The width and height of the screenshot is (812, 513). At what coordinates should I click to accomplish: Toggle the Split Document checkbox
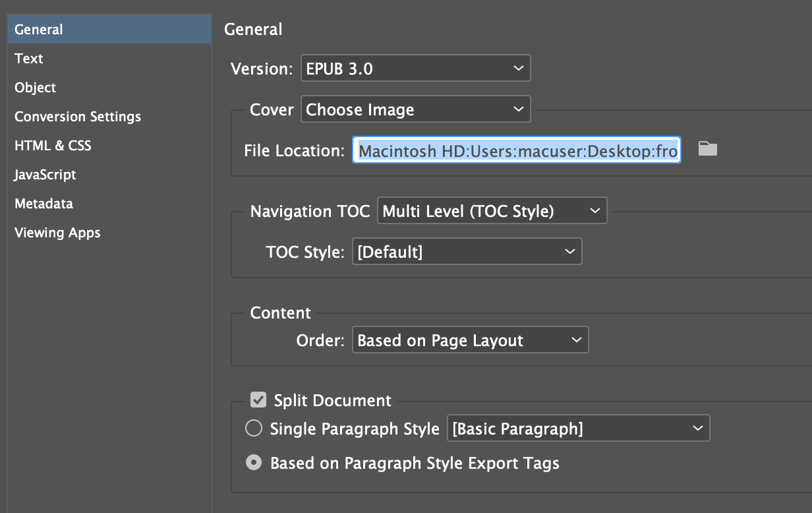click(x=258, y=400)
